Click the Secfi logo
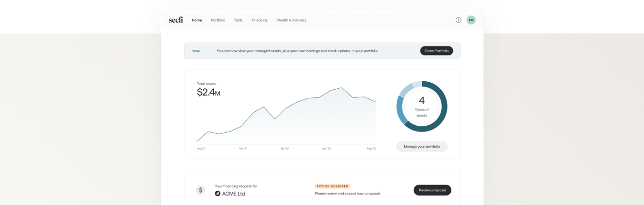 click(x=176, y=20)
